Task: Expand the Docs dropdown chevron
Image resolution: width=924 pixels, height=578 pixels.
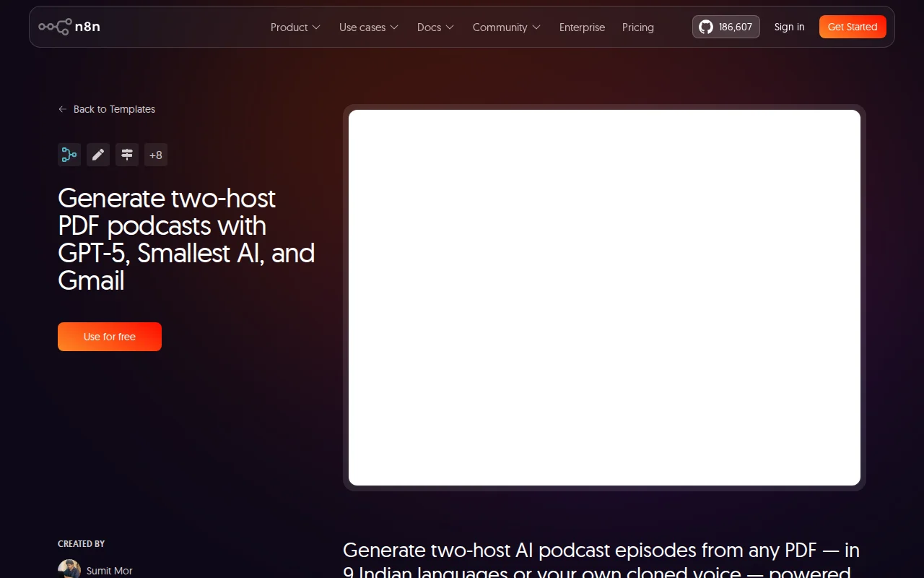Action: pyautogui.click(x=450, y=27)
